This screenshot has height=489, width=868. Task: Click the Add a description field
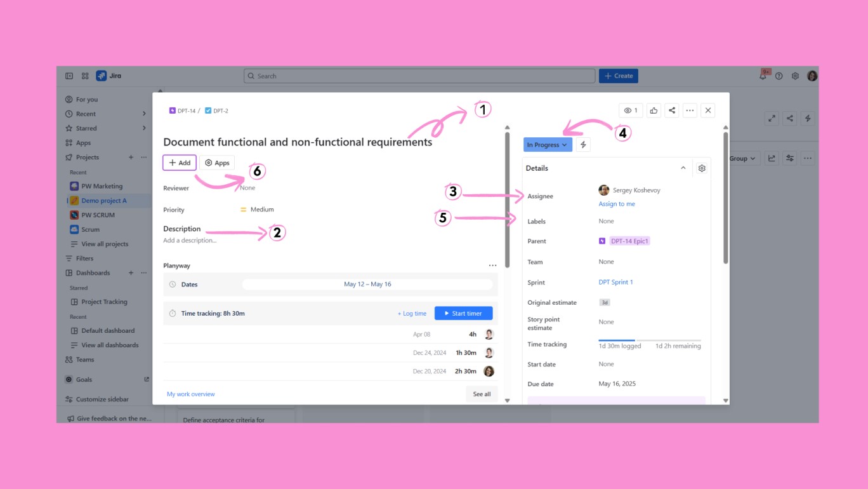point(190,241)
